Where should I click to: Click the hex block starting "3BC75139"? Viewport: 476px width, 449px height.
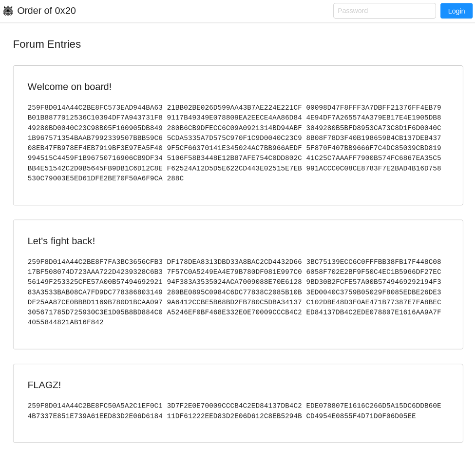373,262
